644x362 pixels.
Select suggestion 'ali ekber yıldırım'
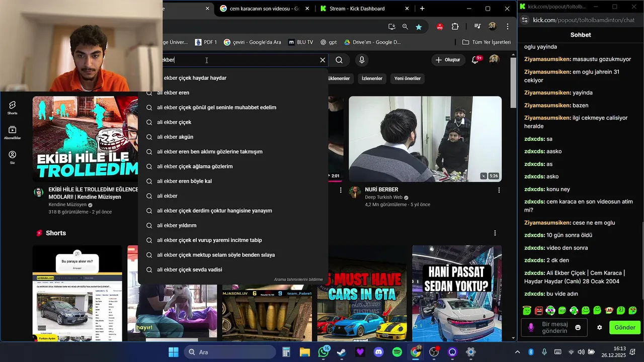(x=233, y=225)
